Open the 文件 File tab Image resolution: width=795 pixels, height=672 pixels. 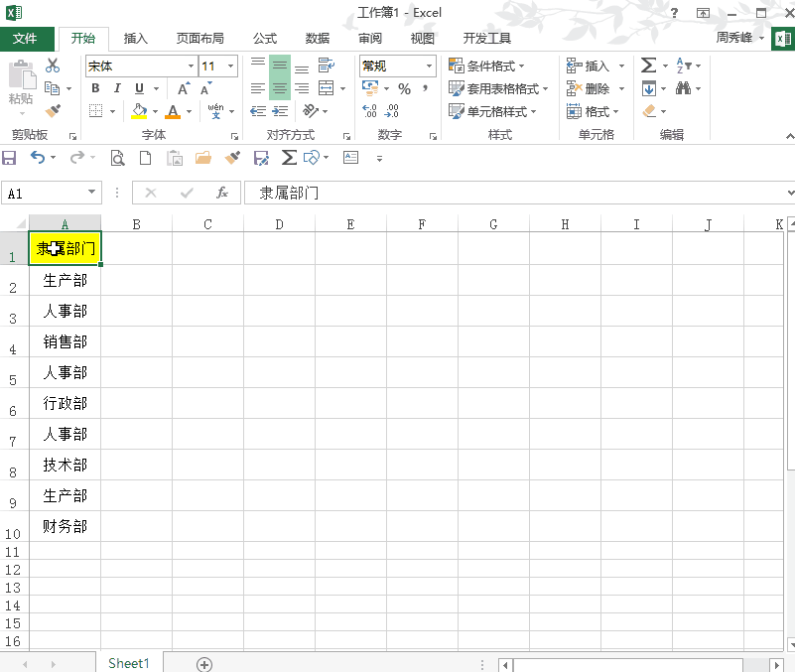coord(25,39)
